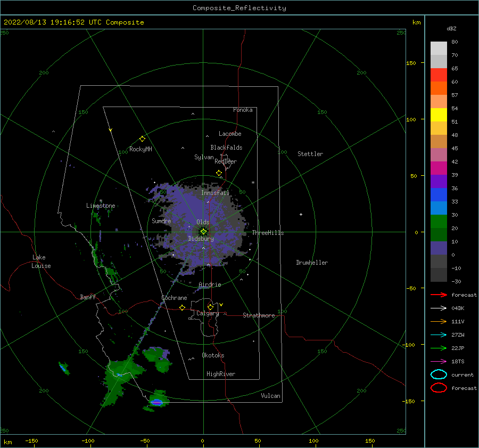Viewport: 479px width, 448px height.
Task: Click the Sylvan label
Action: [204, 157]
